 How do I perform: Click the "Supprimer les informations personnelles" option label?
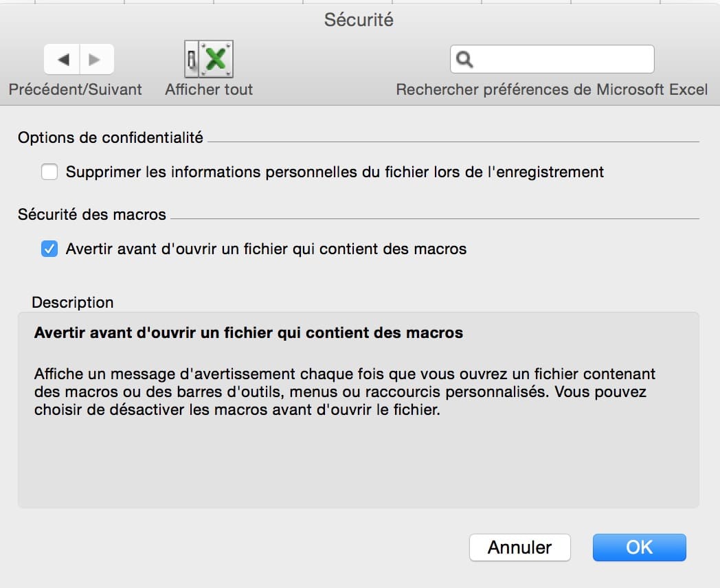tap(335, 172)
